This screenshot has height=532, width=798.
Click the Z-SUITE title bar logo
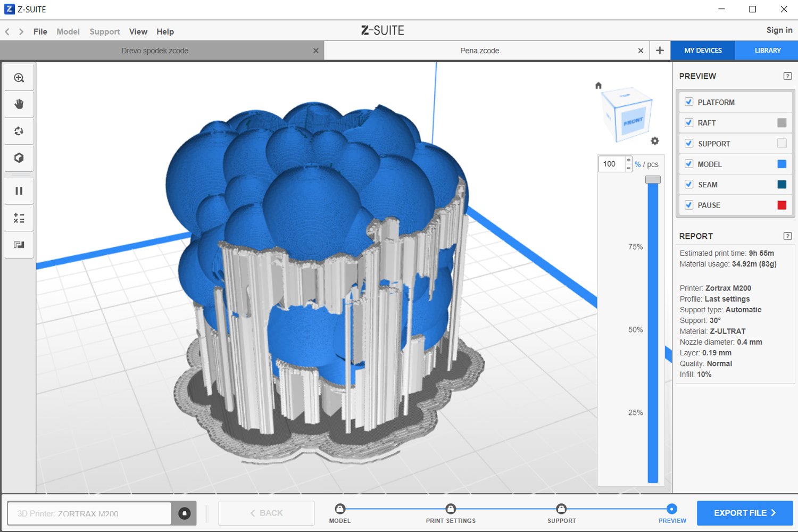(10, 9)
